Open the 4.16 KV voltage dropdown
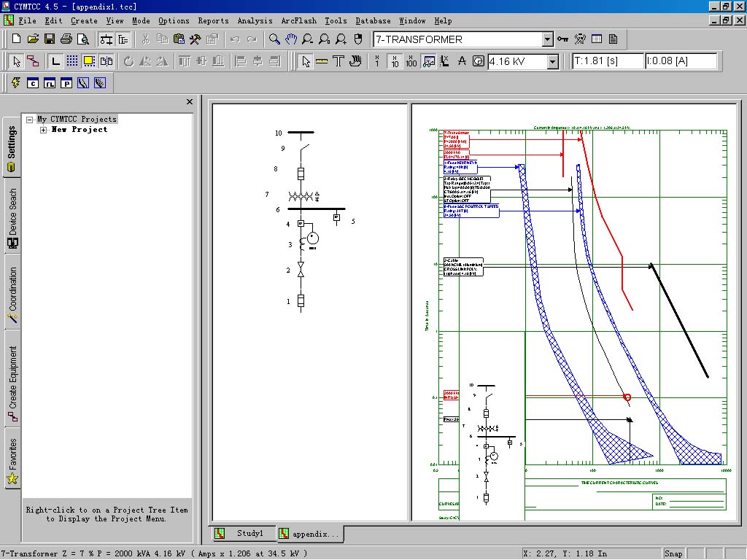This screenshot has width=747, height=560. (552, 62)
